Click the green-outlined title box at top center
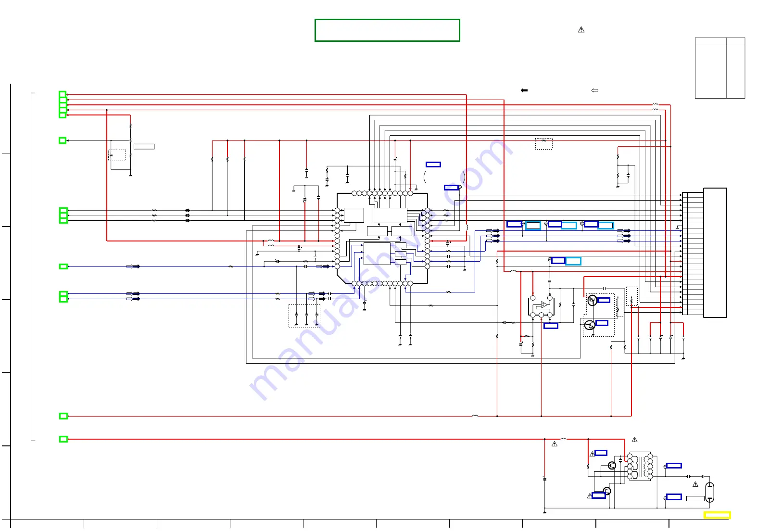The height and width of the screenshot is (532, 757). click(387, 30)
